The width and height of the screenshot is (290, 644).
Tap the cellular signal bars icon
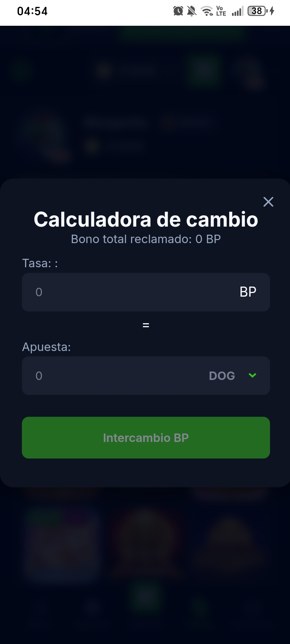tap(238, 11)
